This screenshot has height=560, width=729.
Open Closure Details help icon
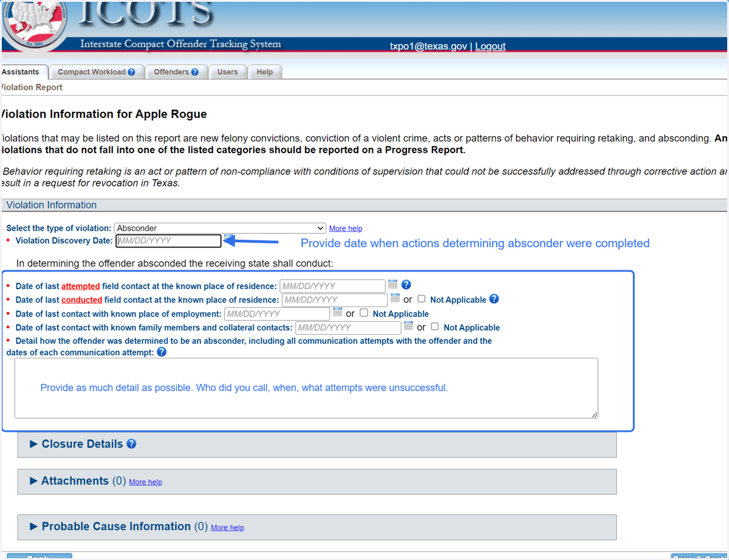tap(131, 444)
